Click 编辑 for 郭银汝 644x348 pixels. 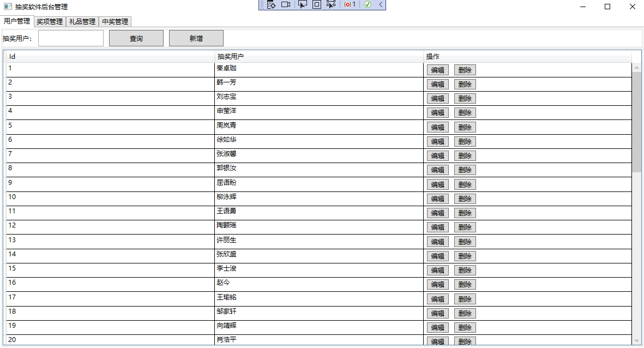437,170
